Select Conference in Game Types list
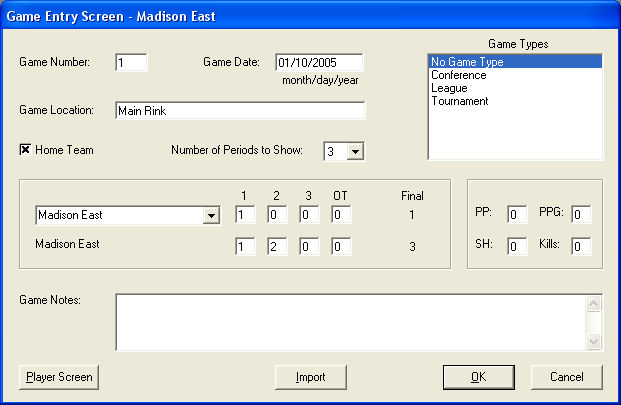 coord(459,75)
